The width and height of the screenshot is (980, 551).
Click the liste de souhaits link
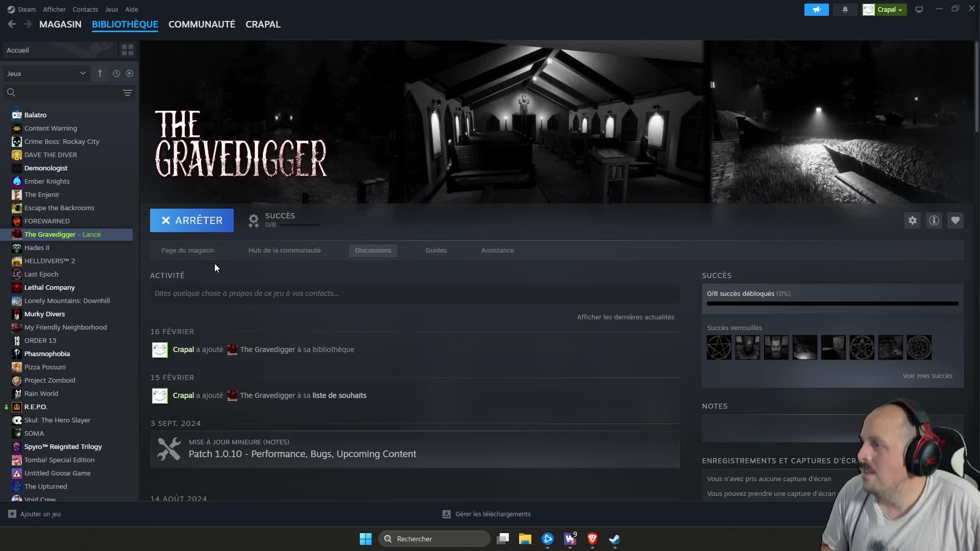339,395
